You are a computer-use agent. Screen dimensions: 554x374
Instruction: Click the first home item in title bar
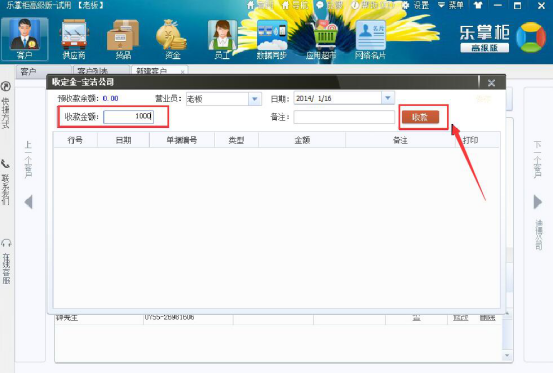[x=260, y=5]
